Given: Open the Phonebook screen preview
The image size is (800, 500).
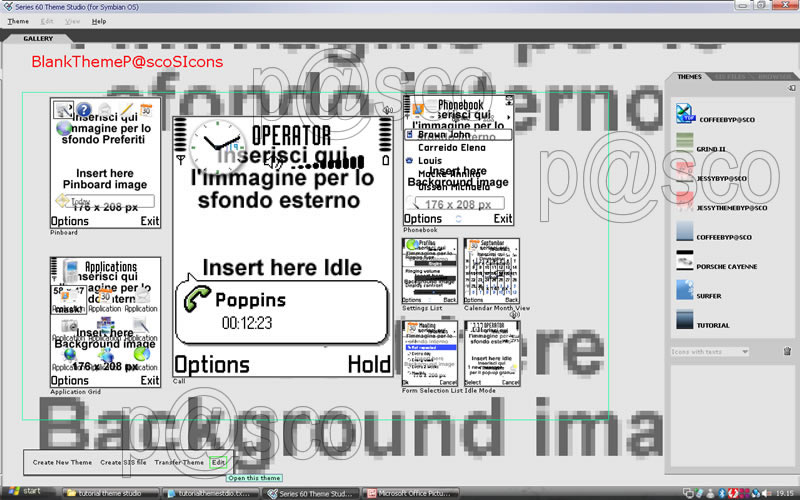Looking at the screenshot, I should point(458,160).
